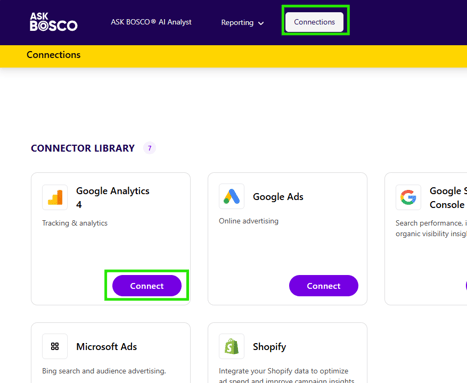This screenshot has height=383, width=467.
Task: Click the 'Online advertising' description
Action: [248, 221]
